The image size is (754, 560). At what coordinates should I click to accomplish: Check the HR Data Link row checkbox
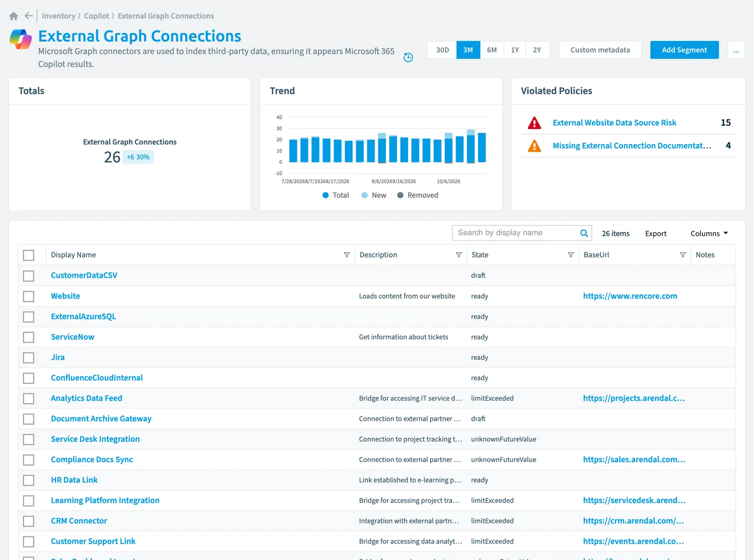tap(29, 480)
